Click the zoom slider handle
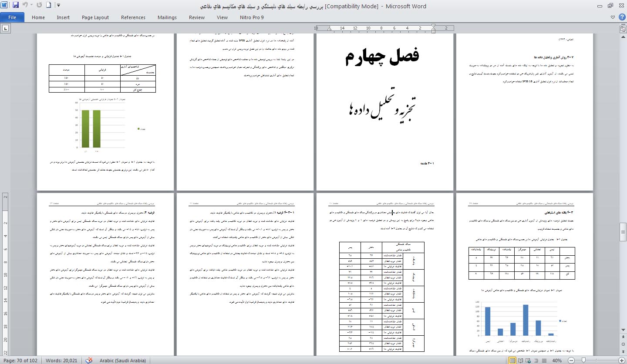 (583, 361)
